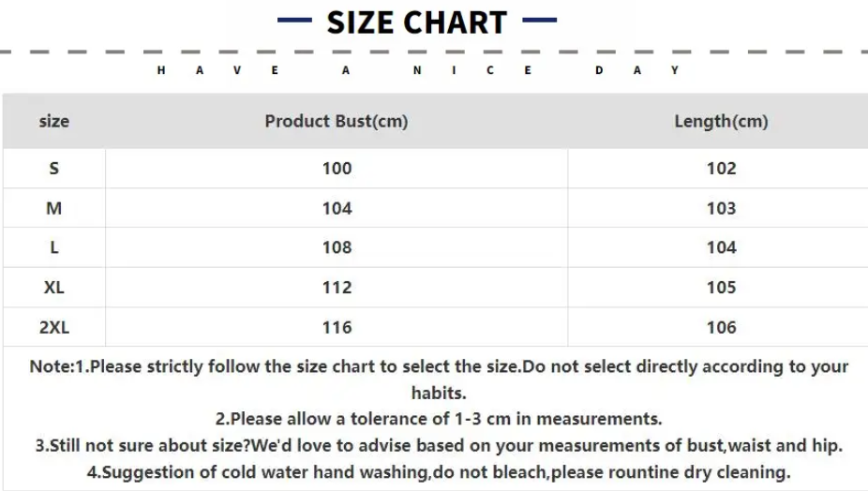The width and height of the screenshot is (868, 491).
Task: Click length value 103 in the M row
Action: tap(721, 208)
